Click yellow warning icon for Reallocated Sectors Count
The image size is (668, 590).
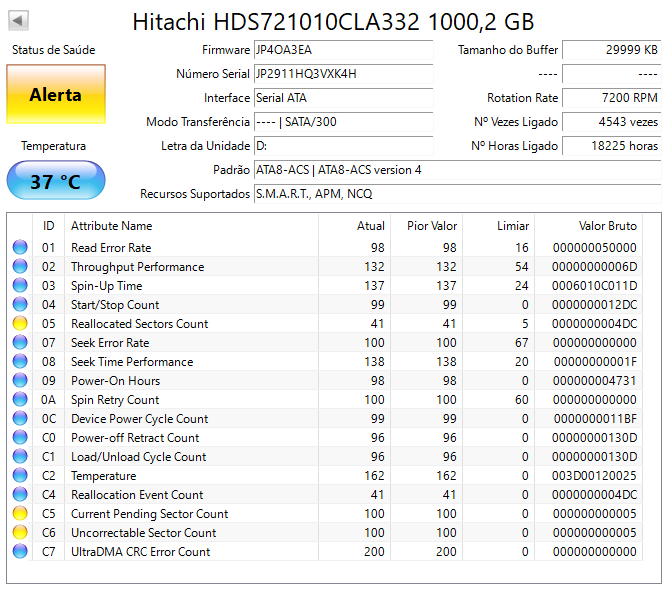pyautogui.click(x=20, y=323)
